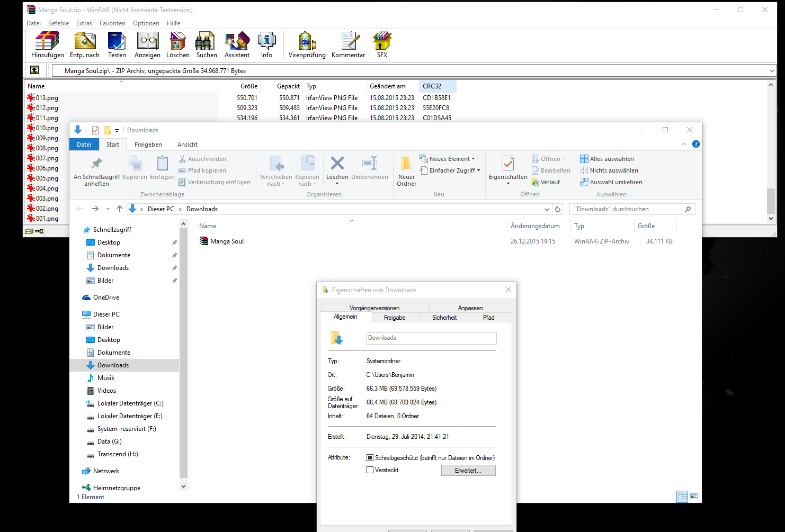Click Eigenschaften icon in Explorer ribbon
Viewport: 785px width, 532px height.
(x=508, y=164)
